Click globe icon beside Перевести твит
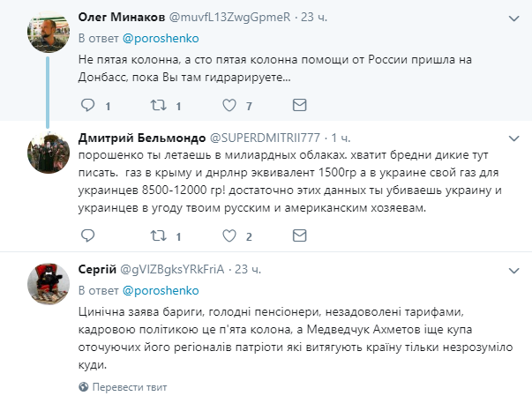 coord(85,387)
